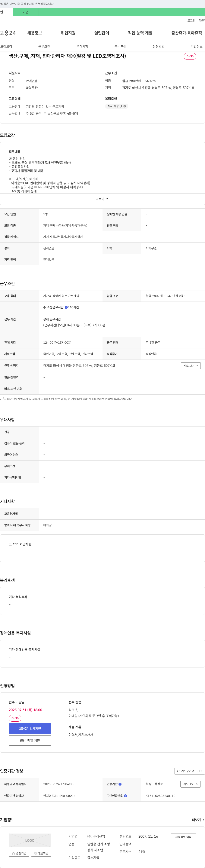Click '국민연금, 고용보험, 산재보험, 건강보험' cell
This screenshot has width=205, height=868.
coord(68,354)
